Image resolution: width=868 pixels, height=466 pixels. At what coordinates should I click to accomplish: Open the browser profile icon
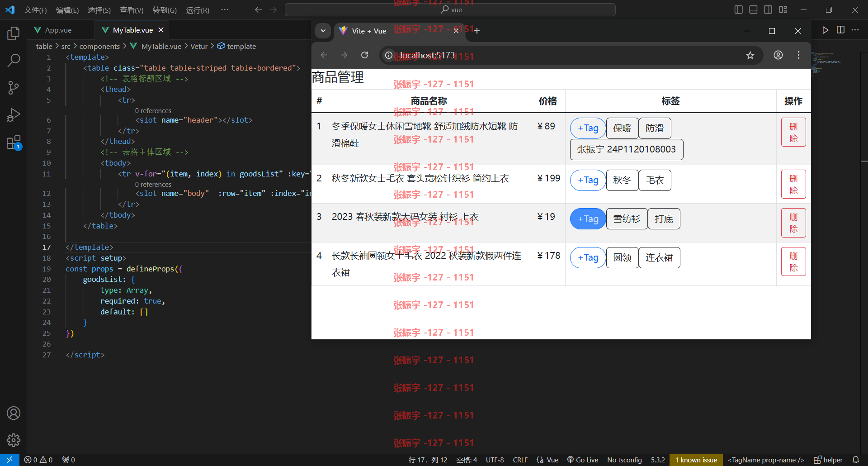point(778,55)
